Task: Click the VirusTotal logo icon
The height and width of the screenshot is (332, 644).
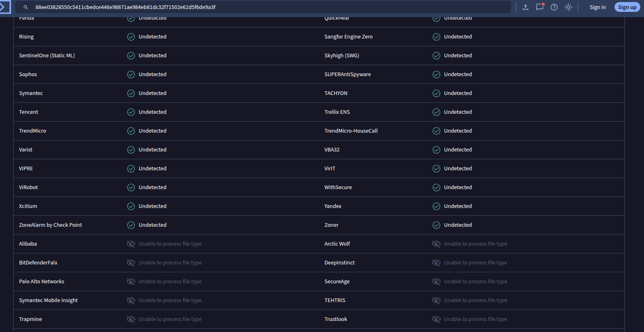Action: (4, 7)
